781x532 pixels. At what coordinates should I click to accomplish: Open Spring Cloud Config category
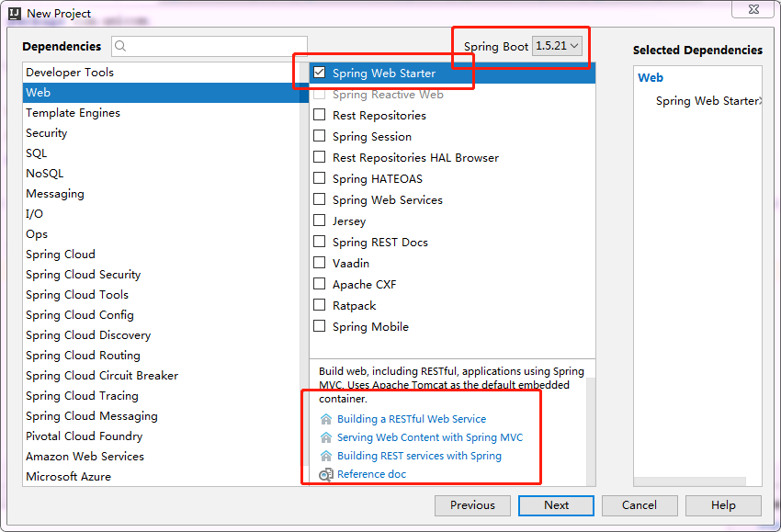tap(162, 315)
